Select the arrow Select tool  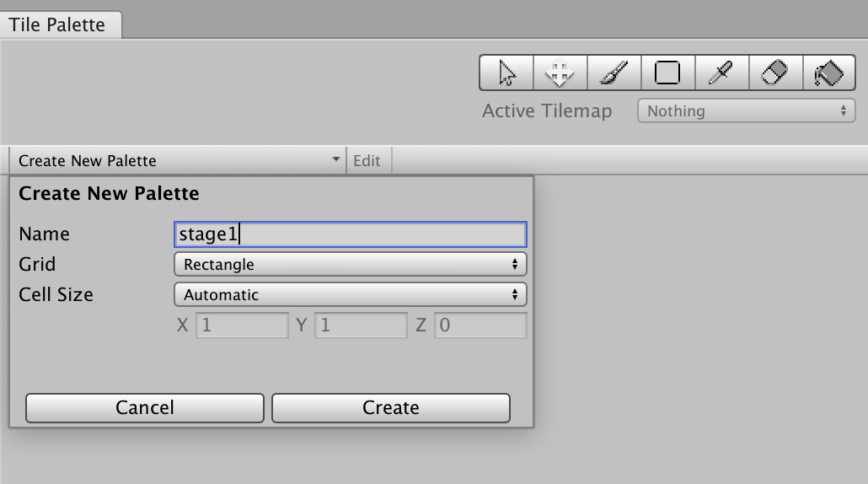(506, 73)
